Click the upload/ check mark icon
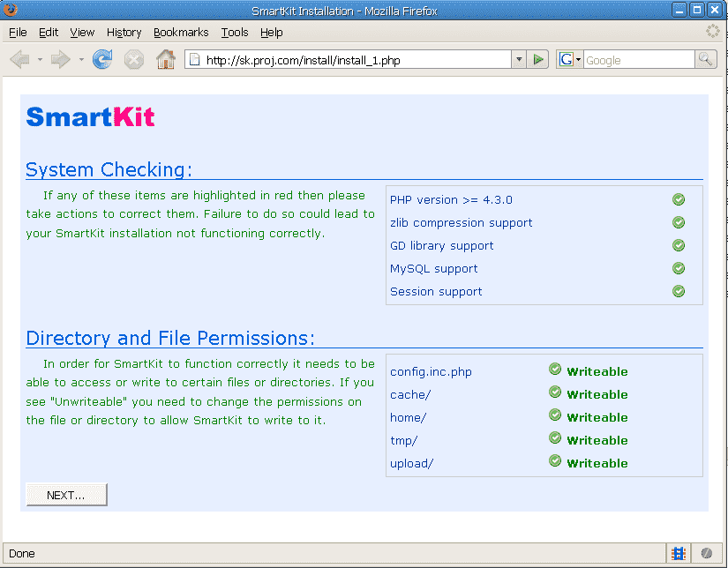This screenshot has height=568, width=728. [x=555, y=460]
